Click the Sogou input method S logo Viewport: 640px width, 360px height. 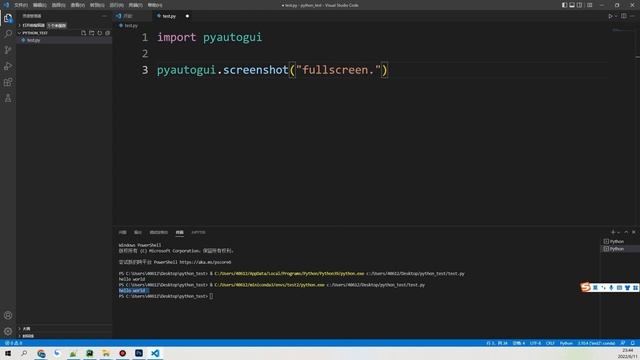pyautogui.click(x=586, y=287)
